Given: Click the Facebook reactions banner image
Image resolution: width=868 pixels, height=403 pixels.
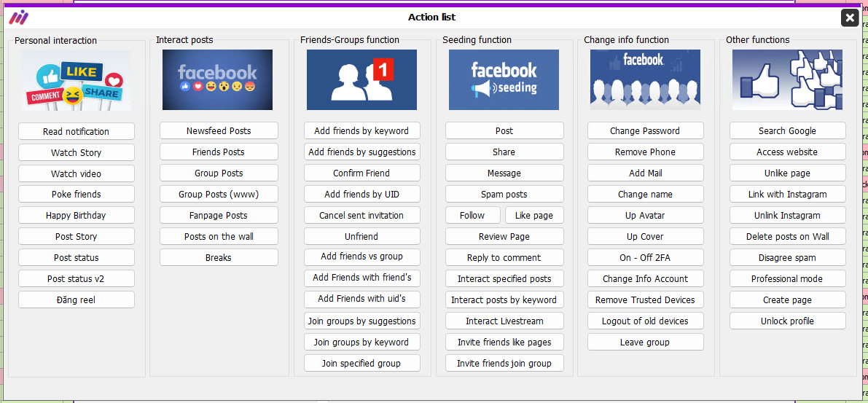Looking at the screenshot, I should [x=218, y=79].
